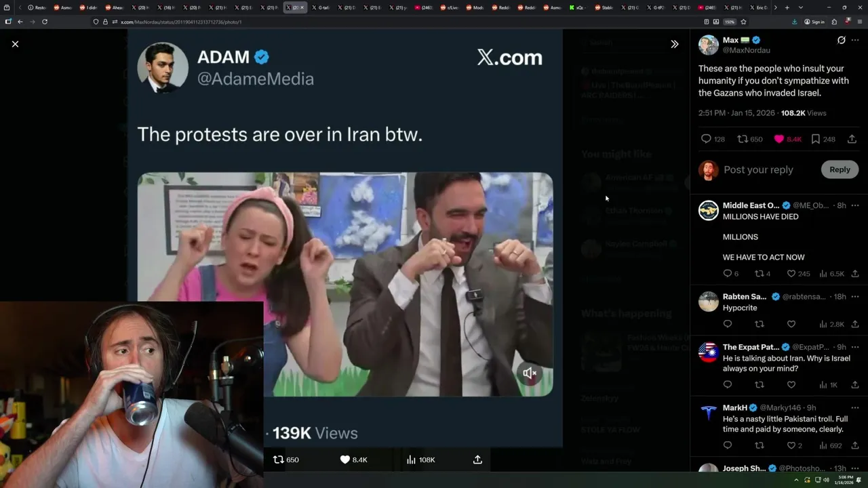
Task: Open Grok icon beside Max's name
Action: pyautogui.click(x=842, y=40)
